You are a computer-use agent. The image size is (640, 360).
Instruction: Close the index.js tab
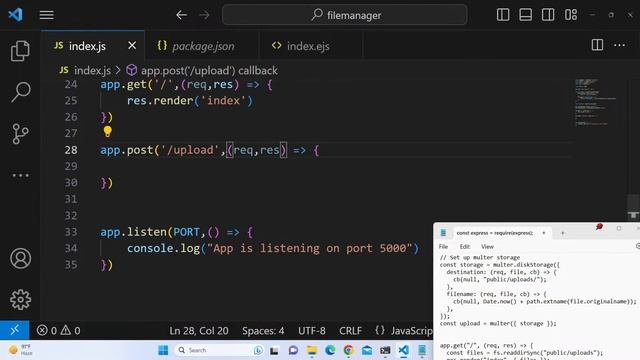132,45
